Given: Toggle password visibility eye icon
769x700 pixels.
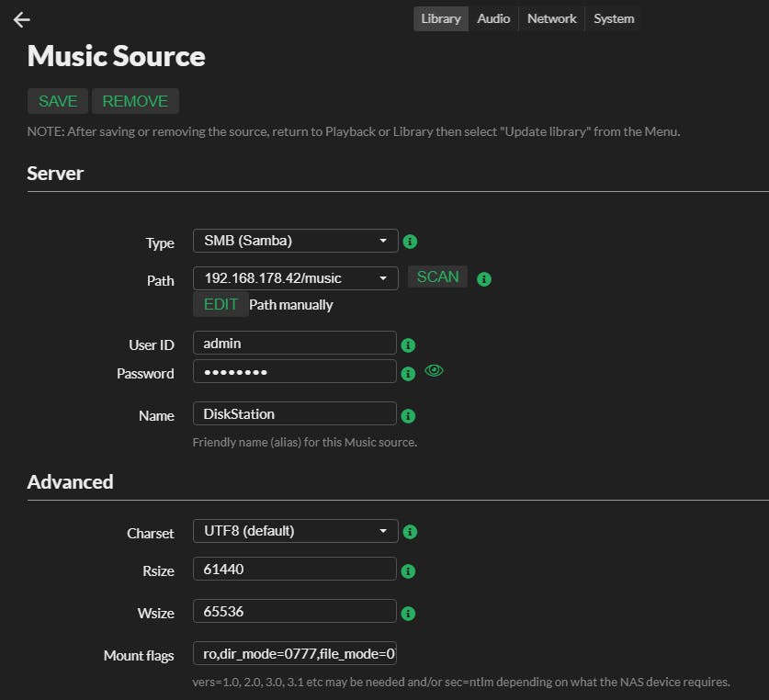Looking at the screenshot, I should click(x=434, y=371).
